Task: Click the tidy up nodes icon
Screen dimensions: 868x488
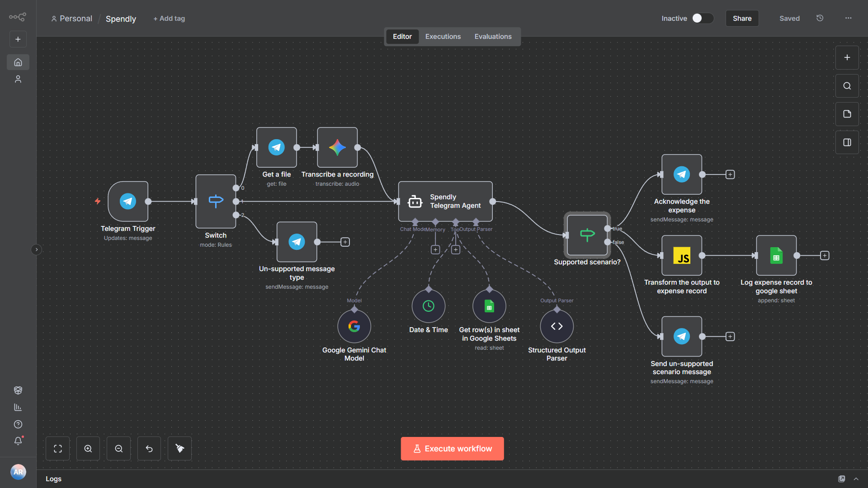Action: pos(180,449)
